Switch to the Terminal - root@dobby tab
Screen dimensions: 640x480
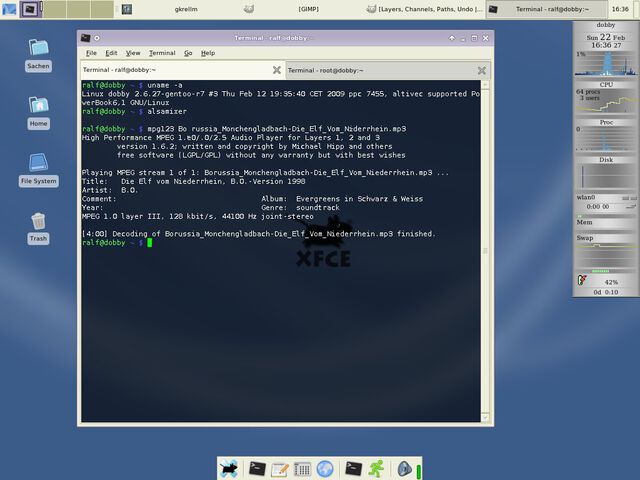(x=388, y=70)
